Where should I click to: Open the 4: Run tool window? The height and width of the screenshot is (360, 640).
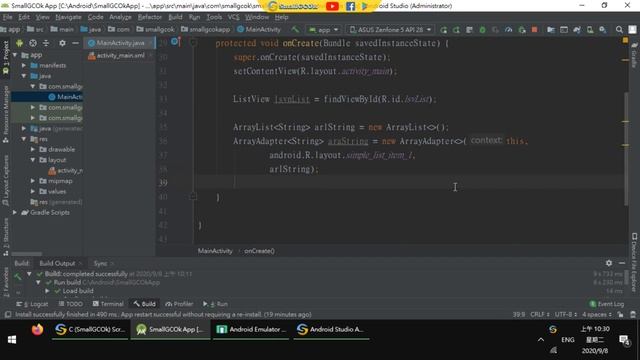click(216, 304)
